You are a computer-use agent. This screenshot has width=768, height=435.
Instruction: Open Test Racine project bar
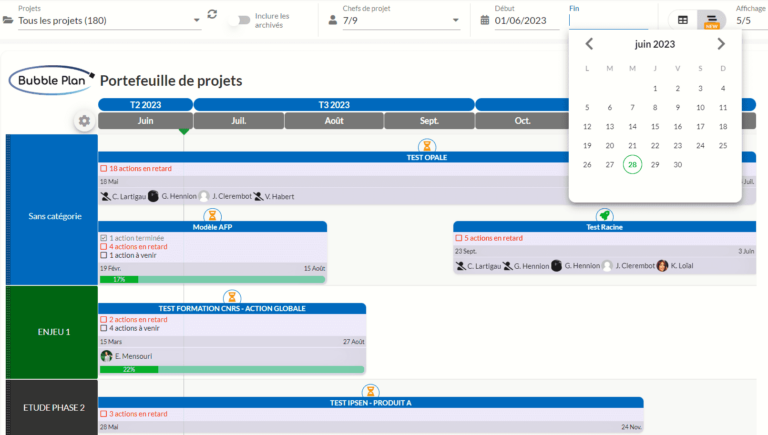(604, 227)
